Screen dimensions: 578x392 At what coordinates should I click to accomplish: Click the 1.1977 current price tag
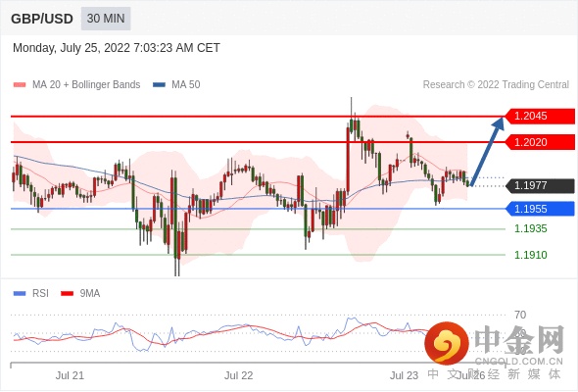point(540,185)
